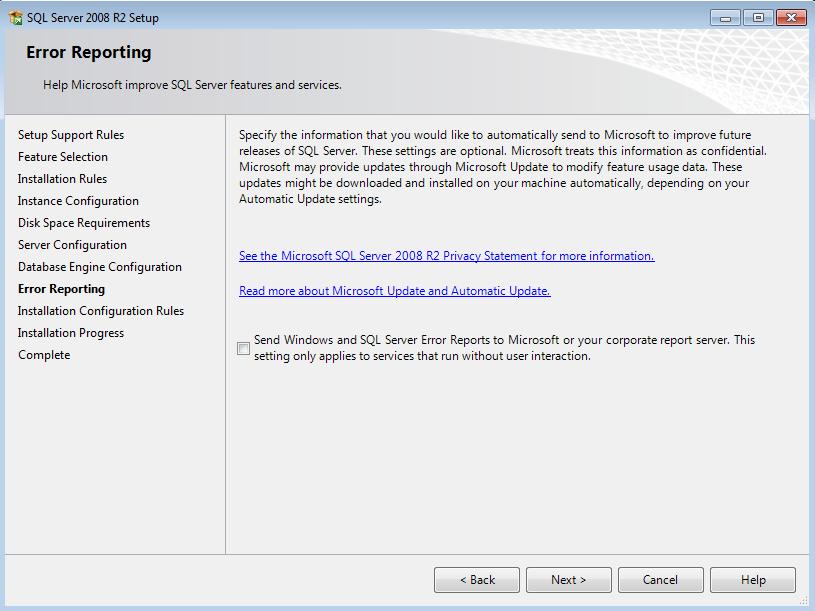Select Setup Support Rules step

[71, 135]
